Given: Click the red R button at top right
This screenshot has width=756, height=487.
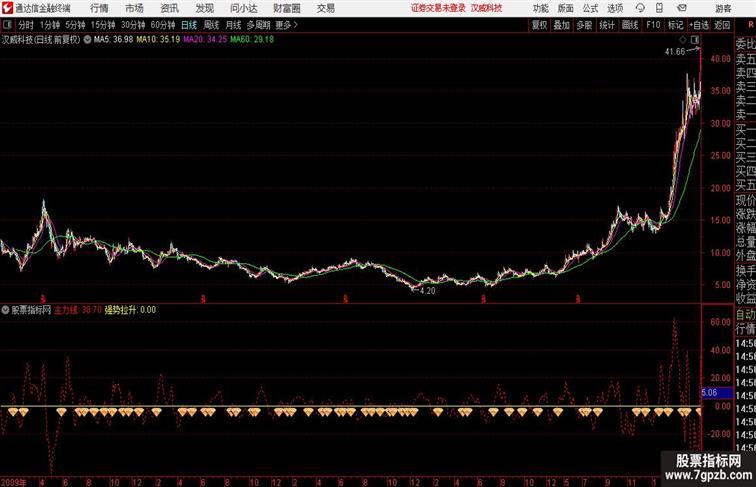Looking at the screenshot, I should point(751,25).
